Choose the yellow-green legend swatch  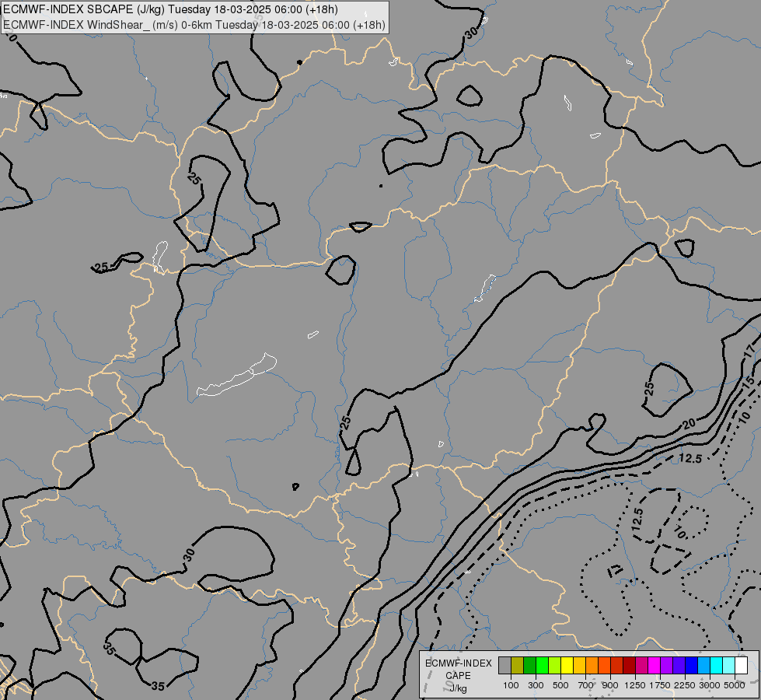click(555, 666)
